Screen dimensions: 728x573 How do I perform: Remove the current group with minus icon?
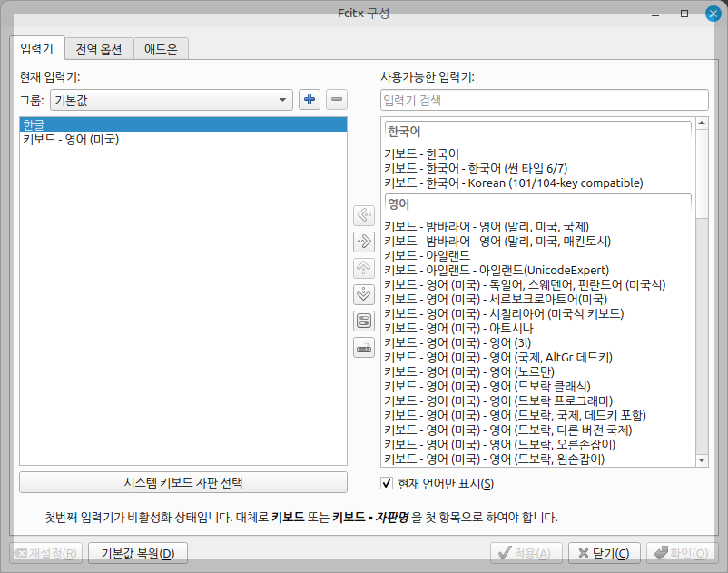337,99
